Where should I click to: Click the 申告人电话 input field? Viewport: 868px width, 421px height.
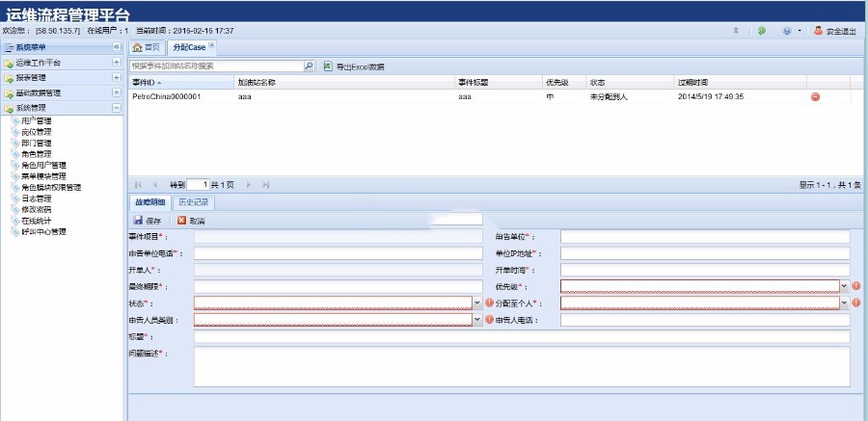tap(705, 320)
